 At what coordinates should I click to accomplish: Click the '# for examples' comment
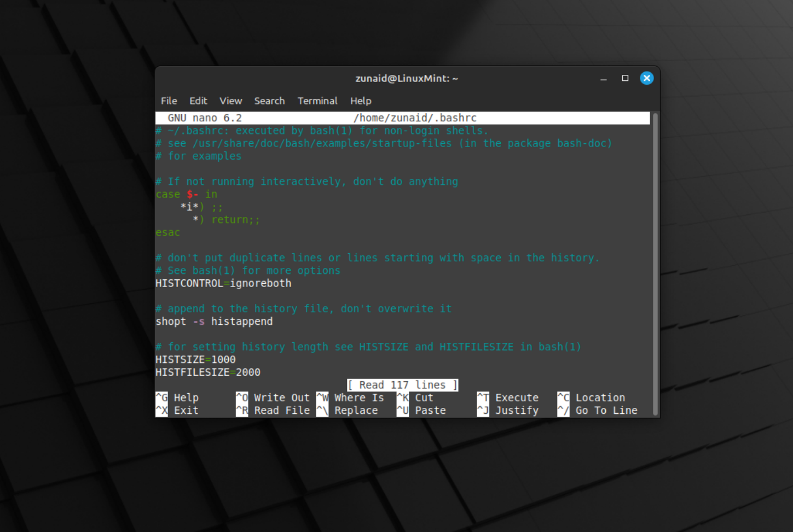198,156
